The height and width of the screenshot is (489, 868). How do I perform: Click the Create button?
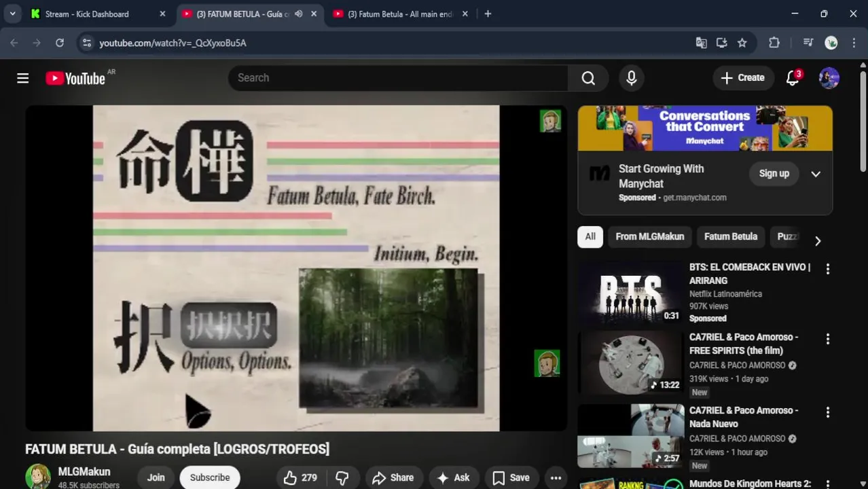coord(743,78)
